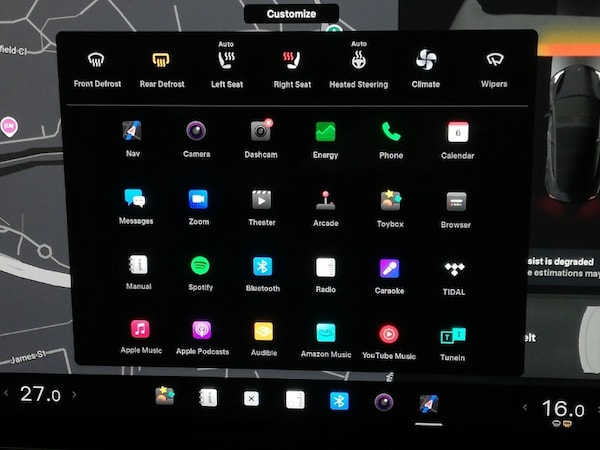Open the Toybox app in the grid

[390, 200]
